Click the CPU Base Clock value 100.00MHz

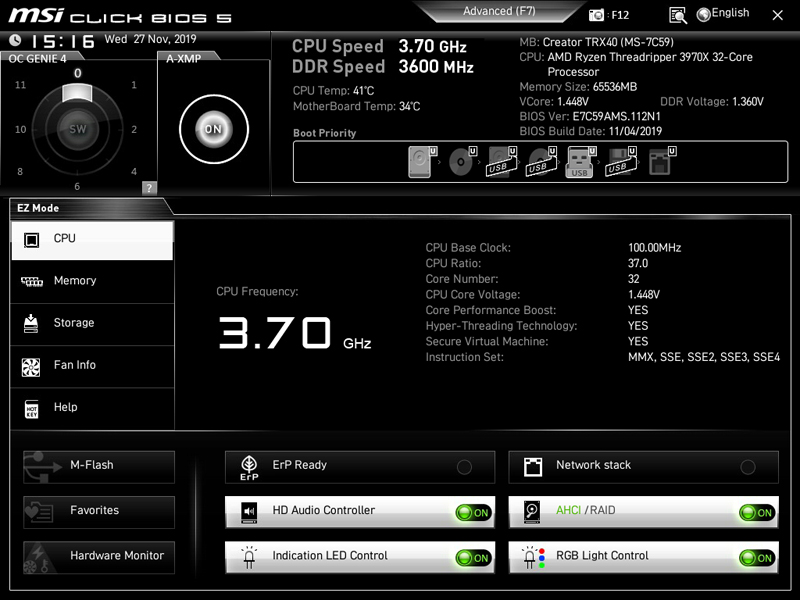(655, 248)
